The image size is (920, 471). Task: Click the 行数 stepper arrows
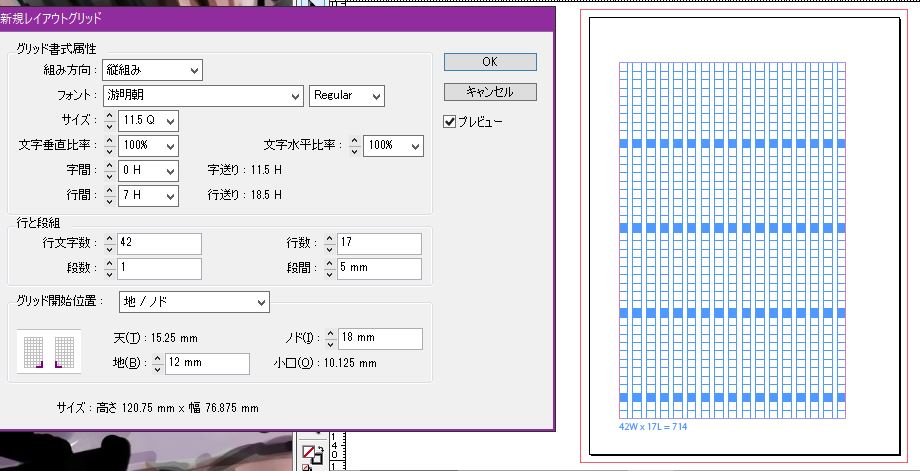coord(330,243)
